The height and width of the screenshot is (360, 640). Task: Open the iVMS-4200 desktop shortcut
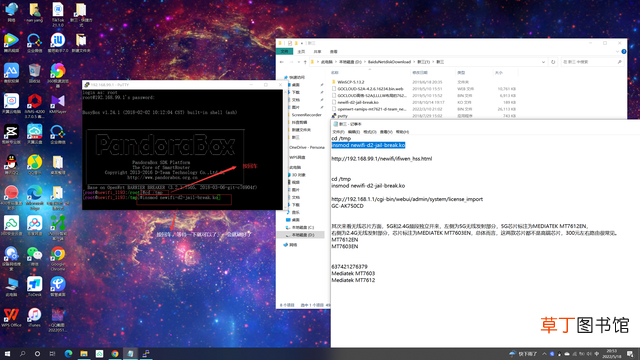34,105
